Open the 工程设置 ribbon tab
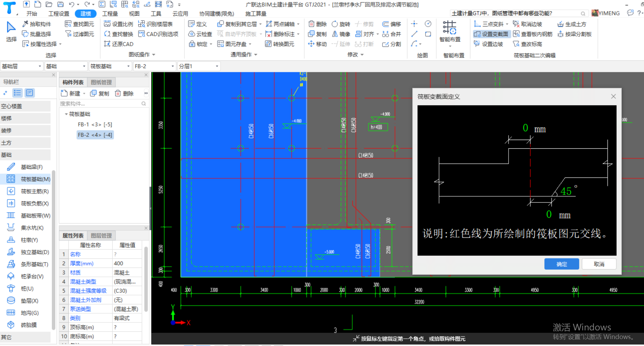The width and height of the screenshot is (644, 346). (59, 14)
